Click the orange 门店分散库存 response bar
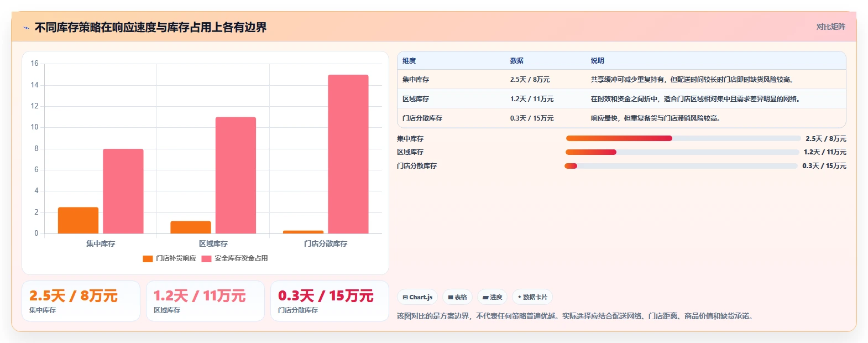This screenshot has height=343, width=868. tap(303, 232)
